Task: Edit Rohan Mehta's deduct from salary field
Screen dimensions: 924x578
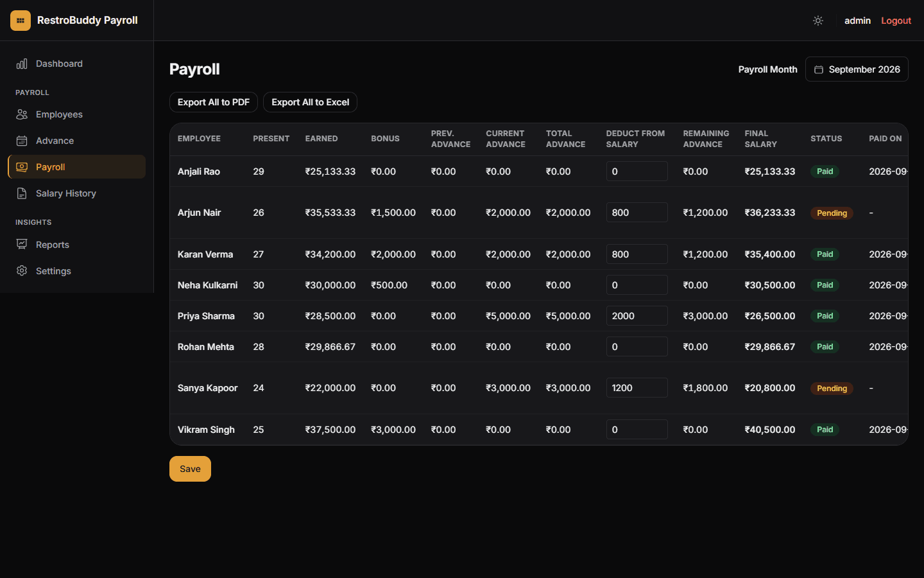Action: [637, 347]
